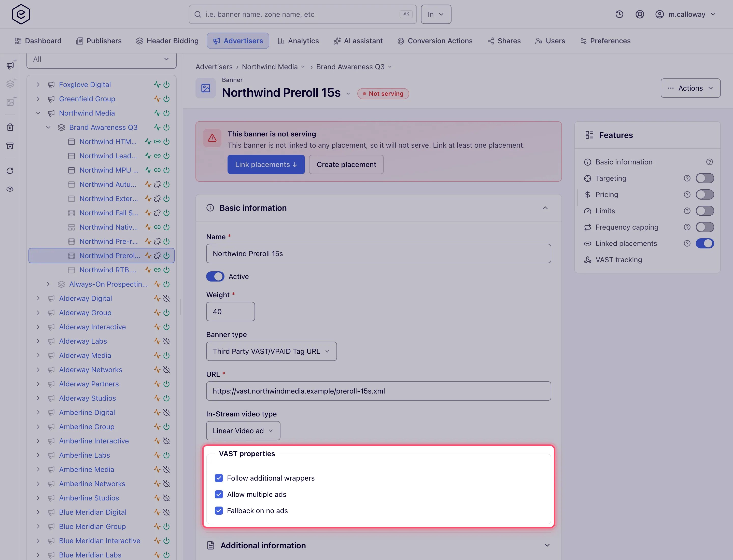Click the disabled power icon for Alderway Digital
This screenshot has width=733, height=560.
click(167, 298)
